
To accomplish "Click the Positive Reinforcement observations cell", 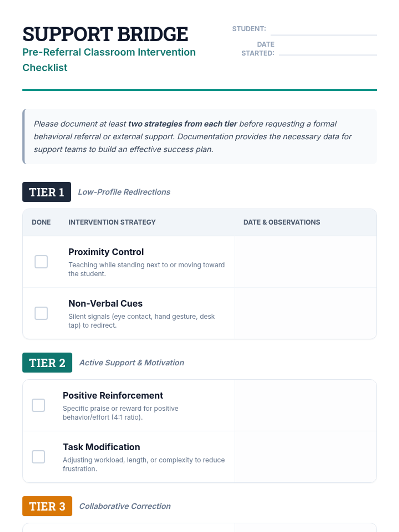I will point(306,405).
